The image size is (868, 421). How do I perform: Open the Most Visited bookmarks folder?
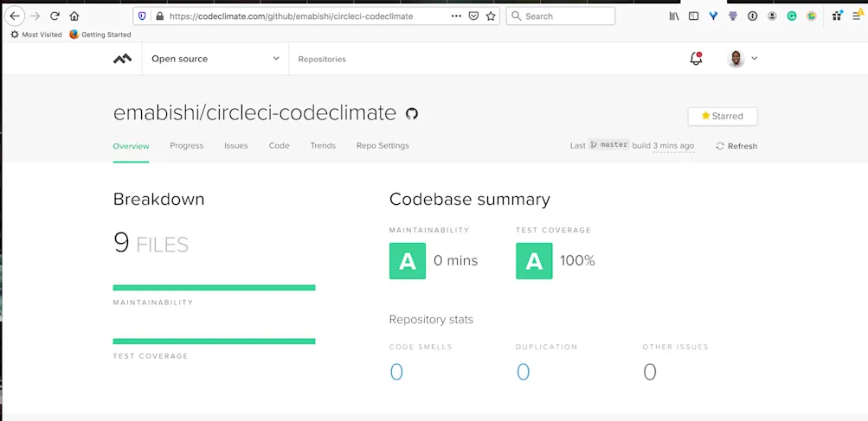click(36, 35)
